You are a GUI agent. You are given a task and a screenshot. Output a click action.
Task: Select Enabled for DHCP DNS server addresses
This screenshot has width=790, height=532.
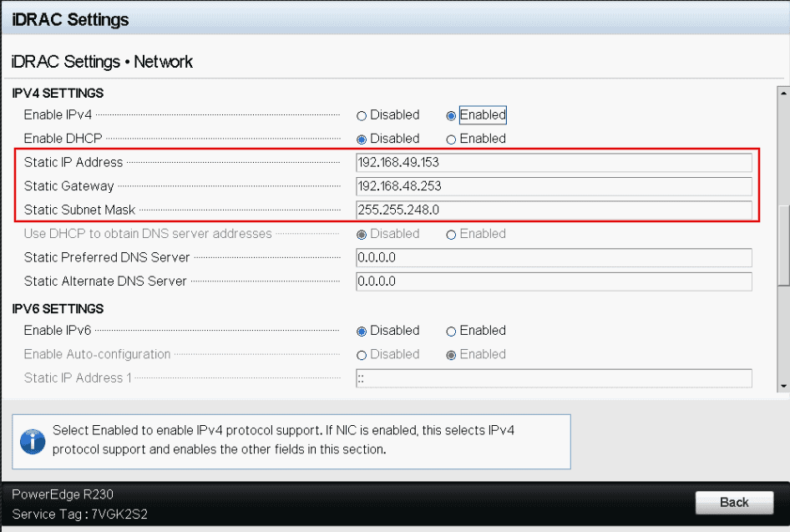click(451, 235)
